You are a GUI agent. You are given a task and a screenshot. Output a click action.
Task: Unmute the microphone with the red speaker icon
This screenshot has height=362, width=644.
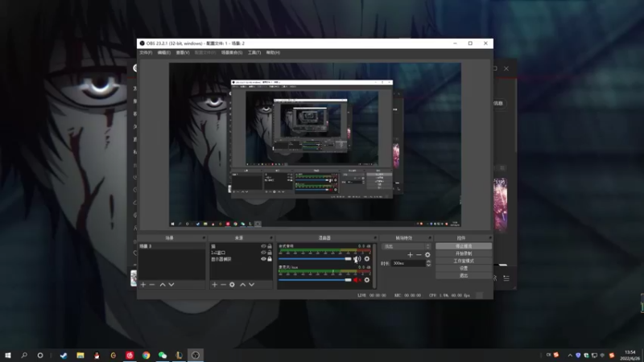pos(357,280)
